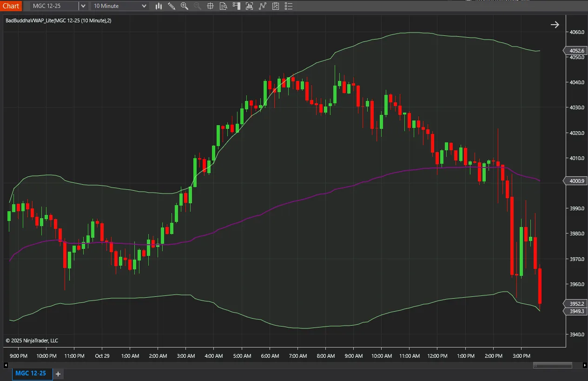Open the Strategies line graph icon

(263, 6)
